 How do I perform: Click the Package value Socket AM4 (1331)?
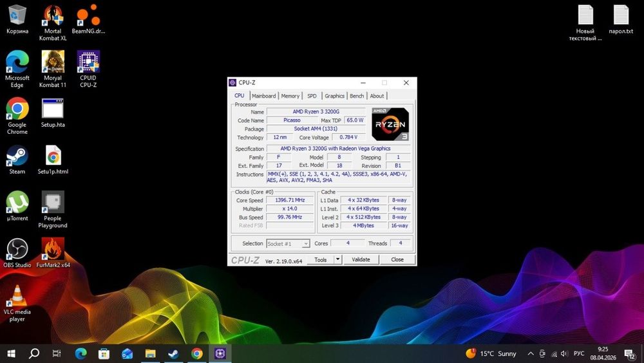(316, 129)
